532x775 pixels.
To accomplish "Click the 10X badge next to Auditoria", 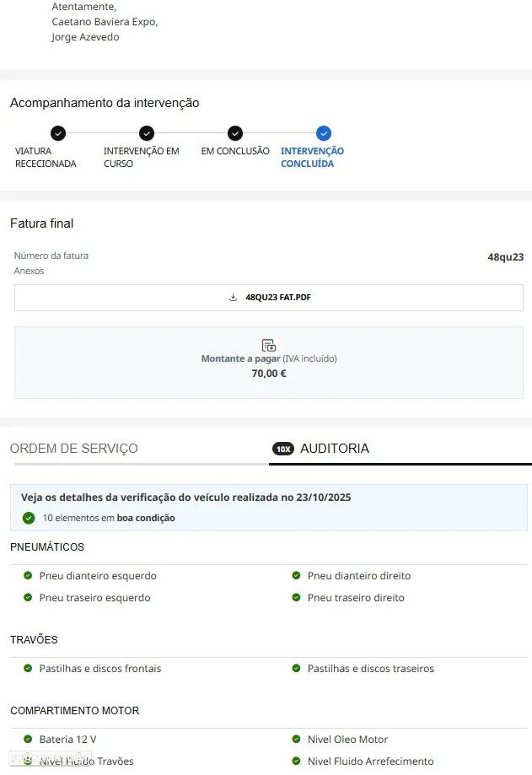I will [282, 449].
